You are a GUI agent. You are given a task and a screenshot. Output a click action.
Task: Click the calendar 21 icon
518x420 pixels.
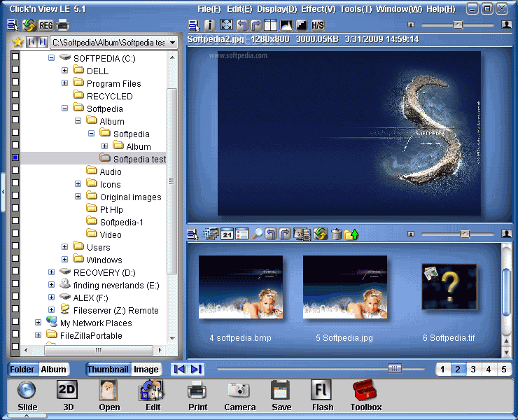227,234
